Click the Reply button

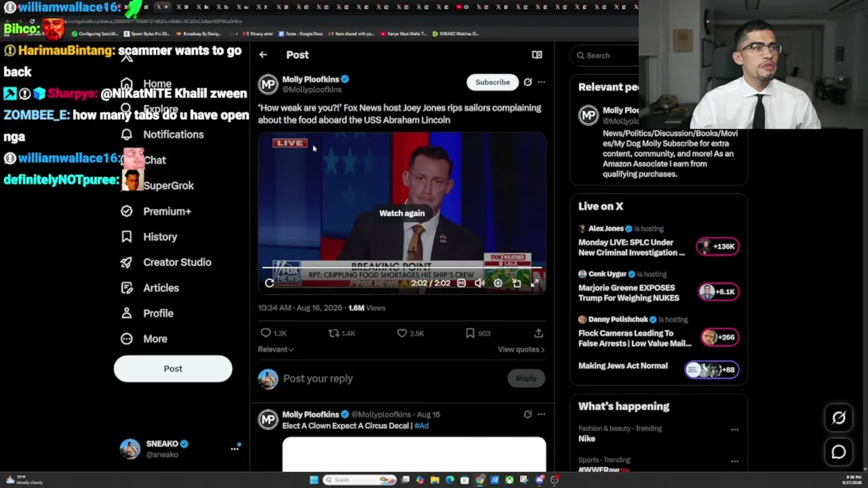click(x=526, y=378)
